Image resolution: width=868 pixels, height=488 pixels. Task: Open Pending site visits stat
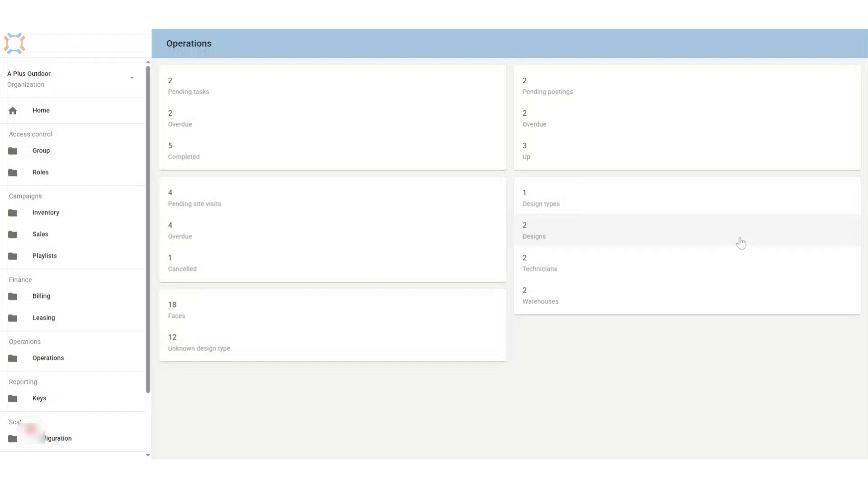click(x=333, y=198)
